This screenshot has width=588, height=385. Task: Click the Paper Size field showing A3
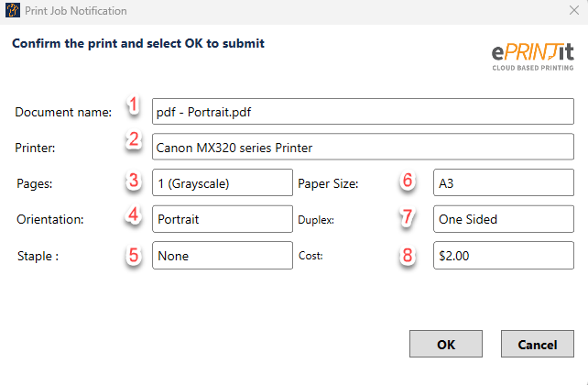click(503, 182)
